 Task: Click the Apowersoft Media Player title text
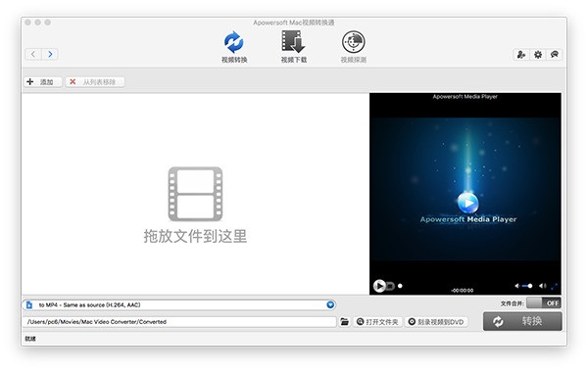[x=465, y=97]
